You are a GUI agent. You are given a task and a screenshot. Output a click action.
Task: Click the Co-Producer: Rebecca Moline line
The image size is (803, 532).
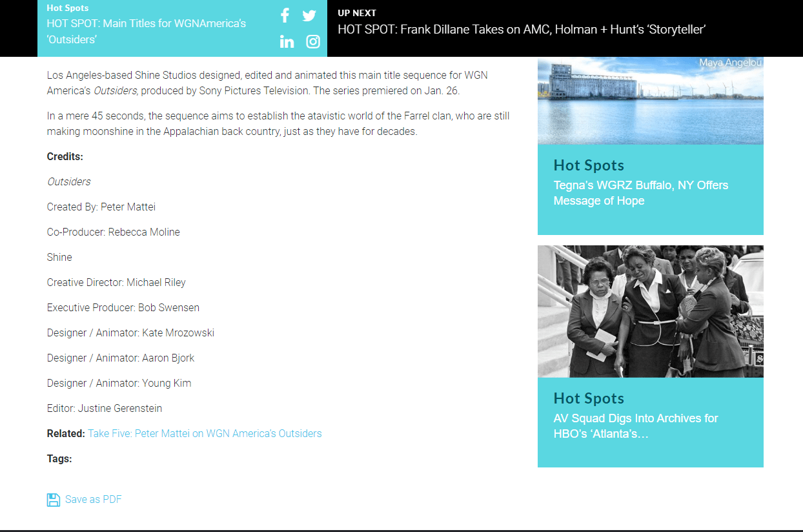coord(114,232)
